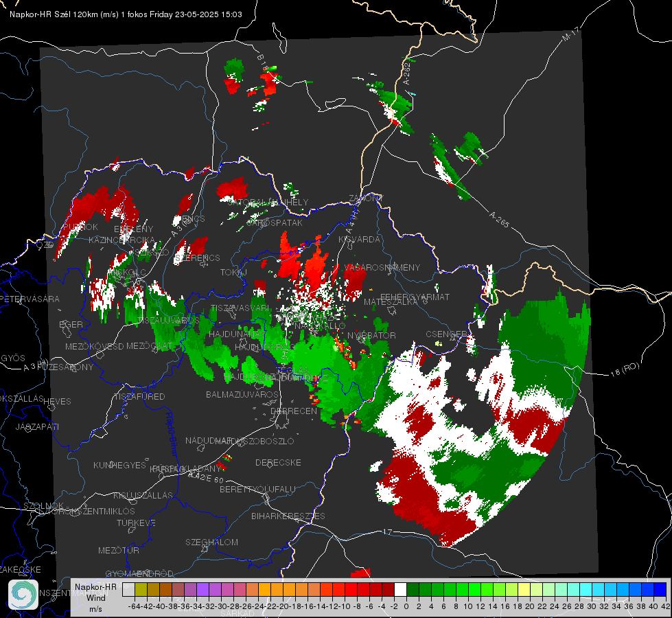Click the radar title text with date 23-05-2025
The height and width of the screenshot is (618, 672).
126,14
